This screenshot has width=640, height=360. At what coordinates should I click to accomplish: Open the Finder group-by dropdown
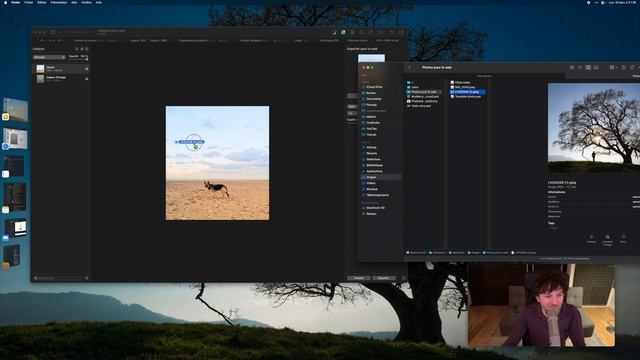tap(612, 67)
